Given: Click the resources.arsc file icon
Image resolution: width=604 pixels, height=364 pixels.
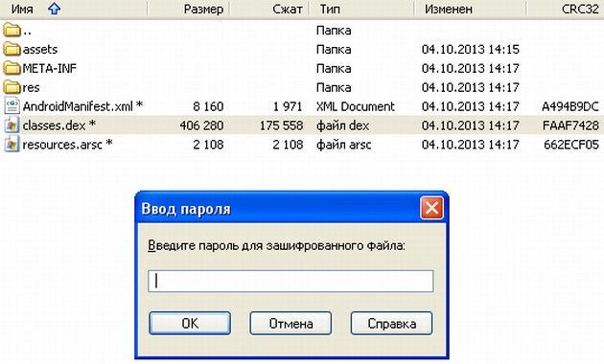Looking at the screenshot, I should pyautogui.click(x=12, y=145).
